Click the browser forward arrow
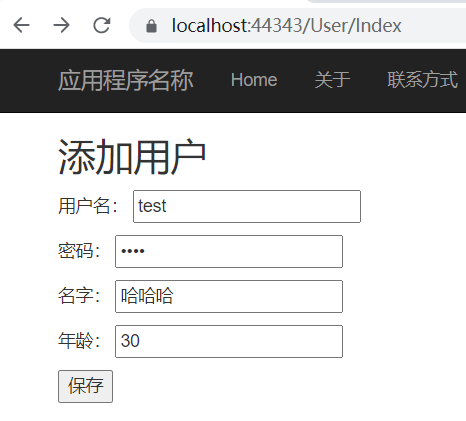This screenshot has width=466, height=421. click(62, 25)
